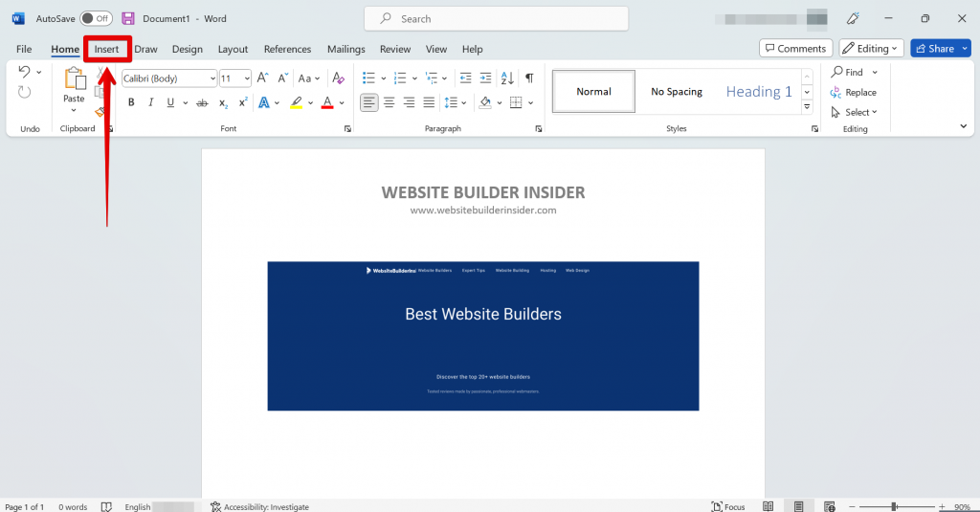Toggle Bold formatting
The width and height of the screenshot is (980, 512).
click(131, 102)
